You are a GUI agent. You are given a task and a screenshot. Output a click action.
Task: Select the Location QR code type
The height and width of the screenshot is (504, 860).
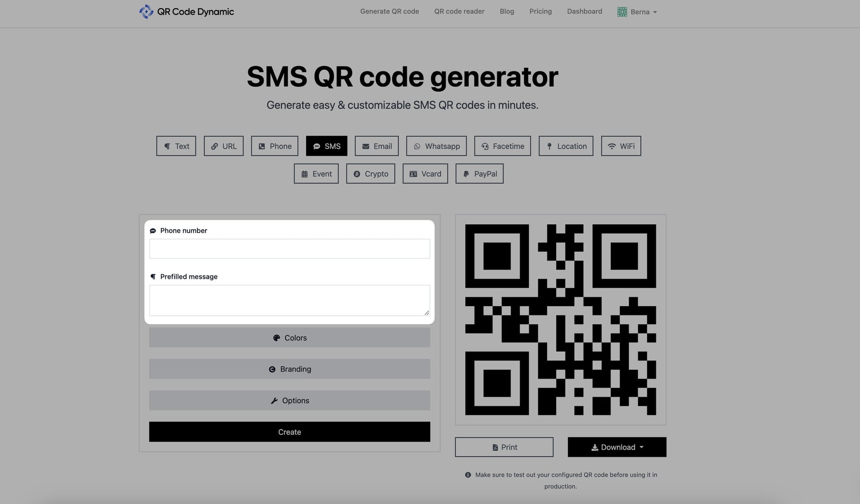pyautogui.click(x=565, y=146)
